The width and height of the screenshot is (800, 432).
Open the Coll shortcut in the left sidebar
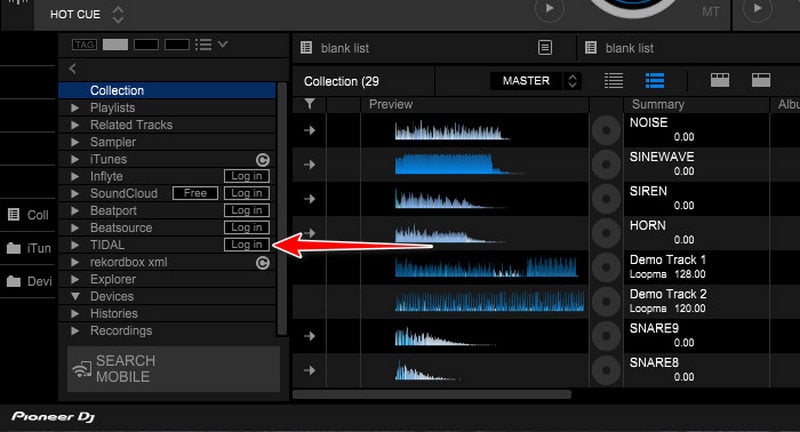point(28,215)
